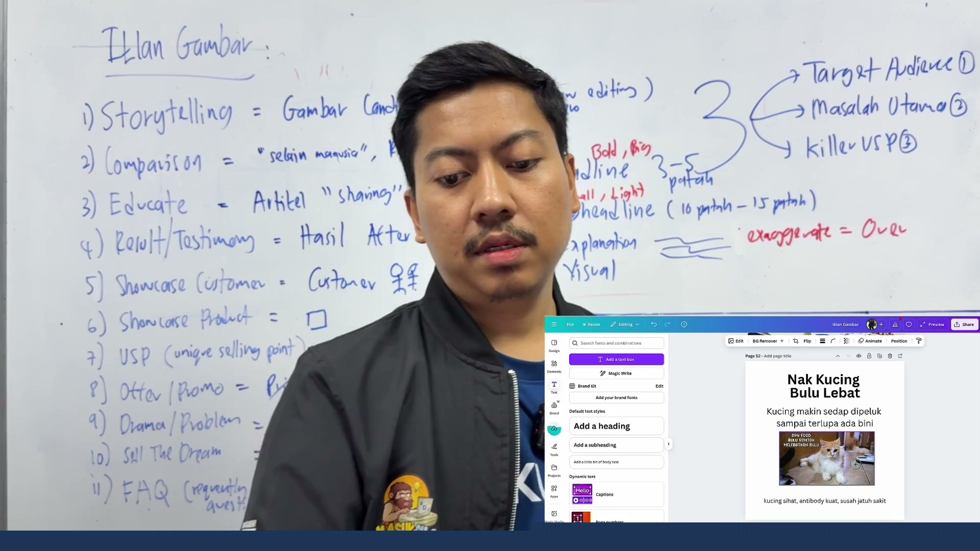Open the Brand tab in sidebar
The height and width of the screenshot is (551, 980).
click(554, 408)
